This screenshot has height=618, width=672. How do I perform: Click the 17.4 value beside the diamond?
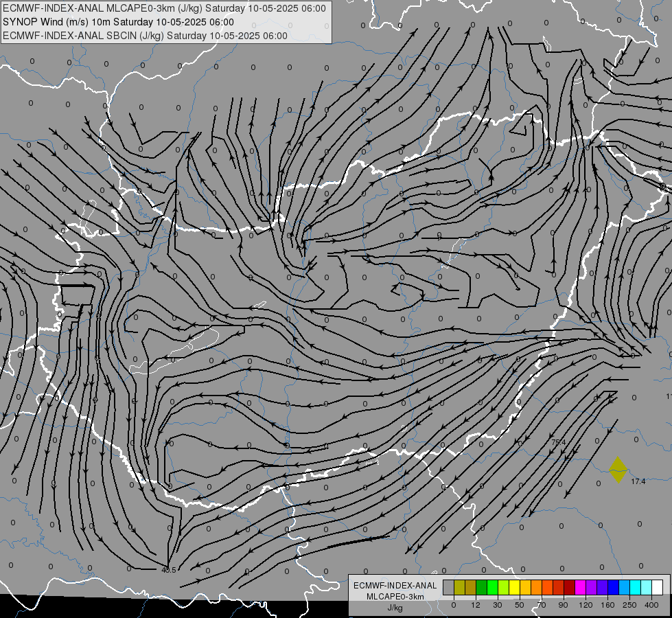click(x=638, y=481)
